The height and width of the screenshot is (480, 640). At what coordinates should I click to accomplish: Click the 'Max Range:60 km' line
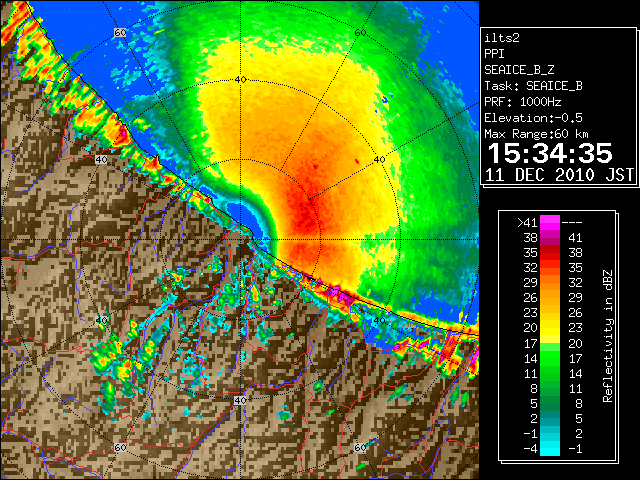pyautogui.click(x=537, y=134)
